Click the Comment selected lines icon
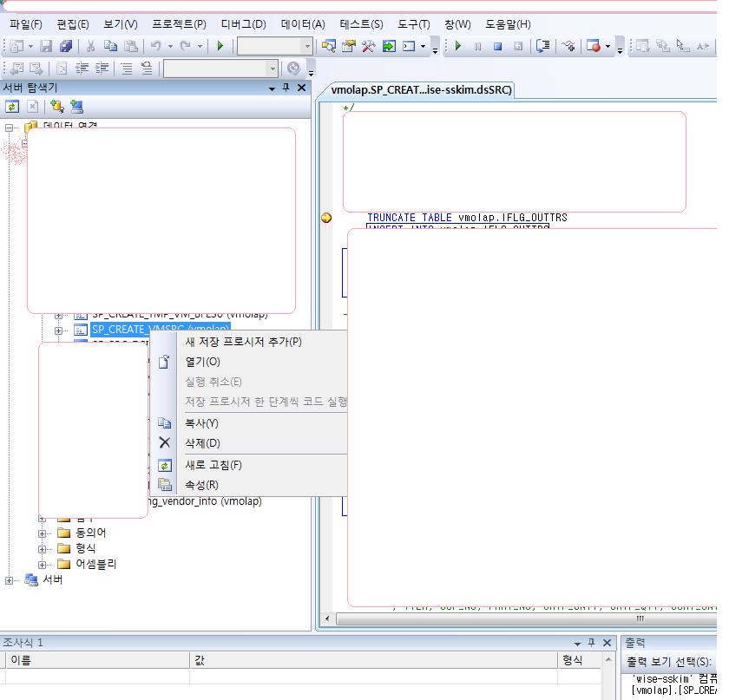Image resolution: width=729 pixels, height=700 pixels. [x=127, y=69]
